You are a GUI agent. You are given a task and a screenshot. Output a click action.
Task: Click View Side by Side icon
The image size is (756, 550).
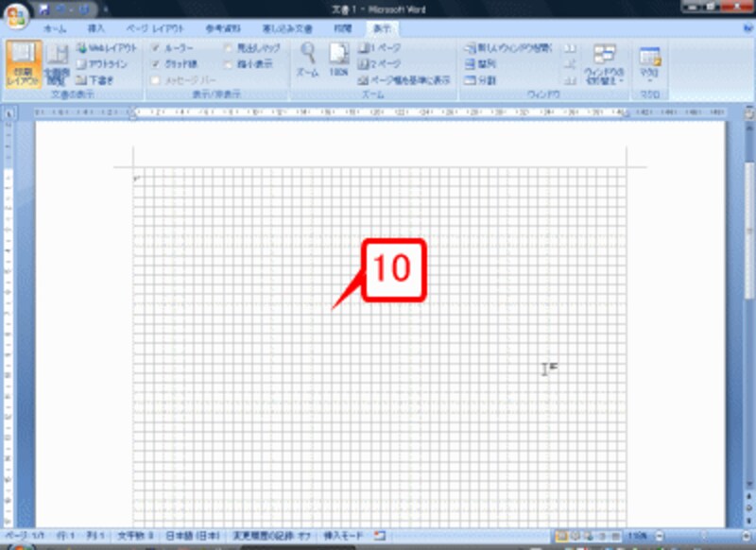[x=570, y=48]
